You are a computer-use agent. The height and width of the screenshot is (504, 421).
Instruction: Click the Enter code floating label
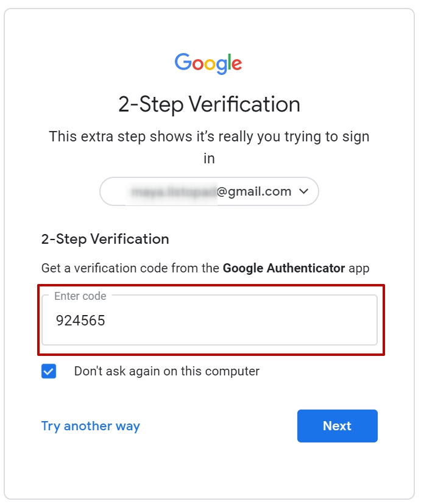(80, 296)
